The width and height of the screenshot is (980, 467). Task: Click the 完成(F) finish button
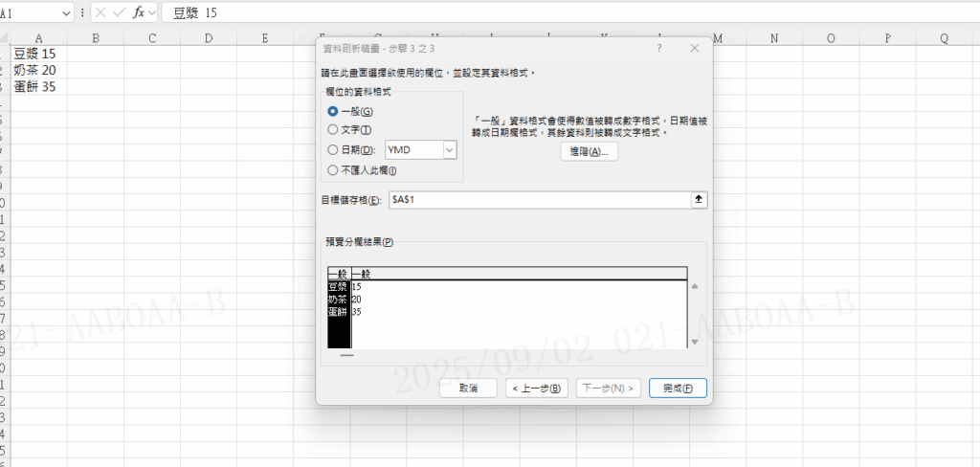click(678, 388)
